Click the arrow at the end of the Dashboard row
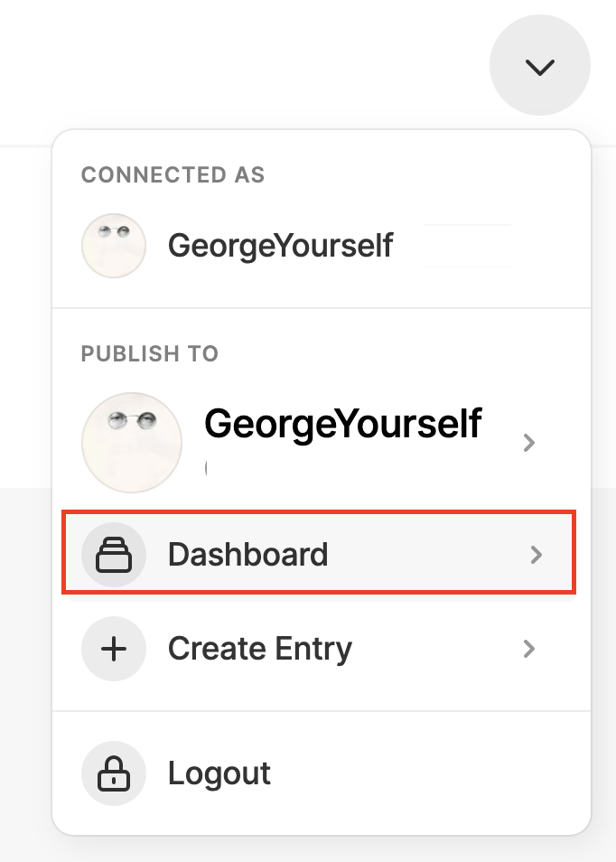The height and width of the screenshot is (862, 616). tap(537, 555)
